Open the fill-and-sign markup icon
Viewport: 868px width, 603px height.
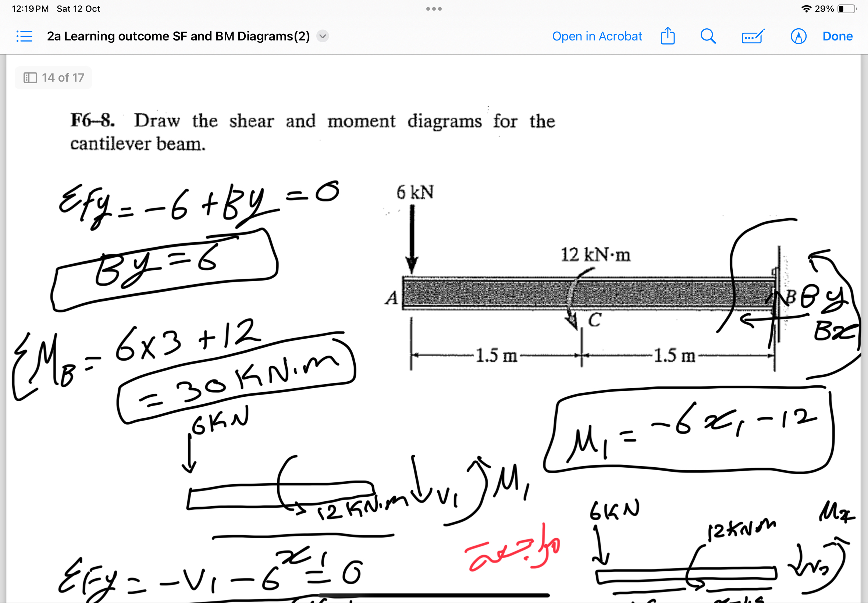point(753,36)
